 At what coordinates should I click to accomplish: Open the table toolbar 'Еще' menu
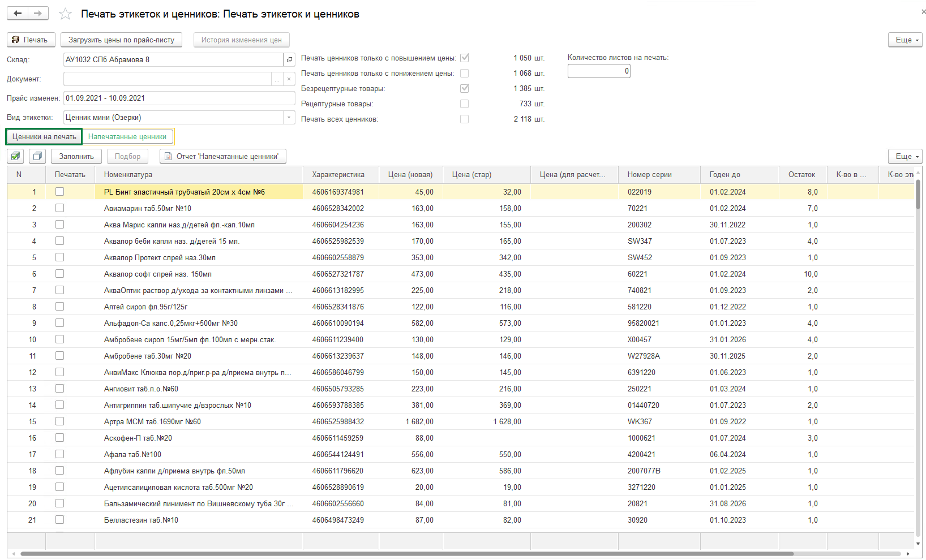tap(904, 156)
